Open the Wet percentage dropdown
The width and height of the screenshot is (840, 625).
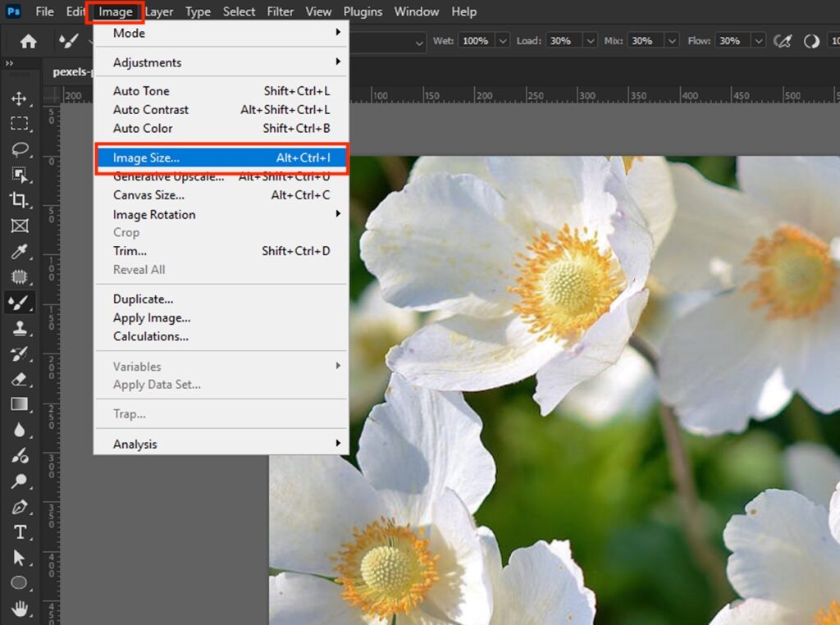tap(502, 41)
